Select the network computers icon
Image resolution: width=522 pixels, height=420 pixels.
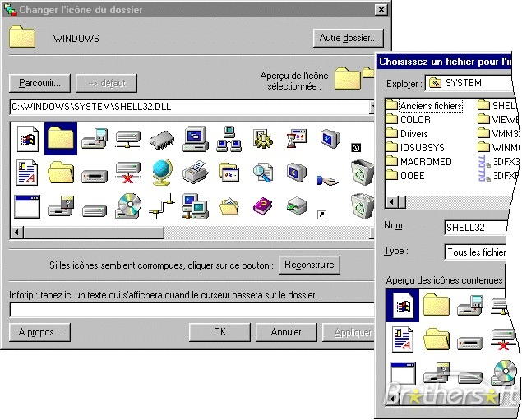point(229,139)
